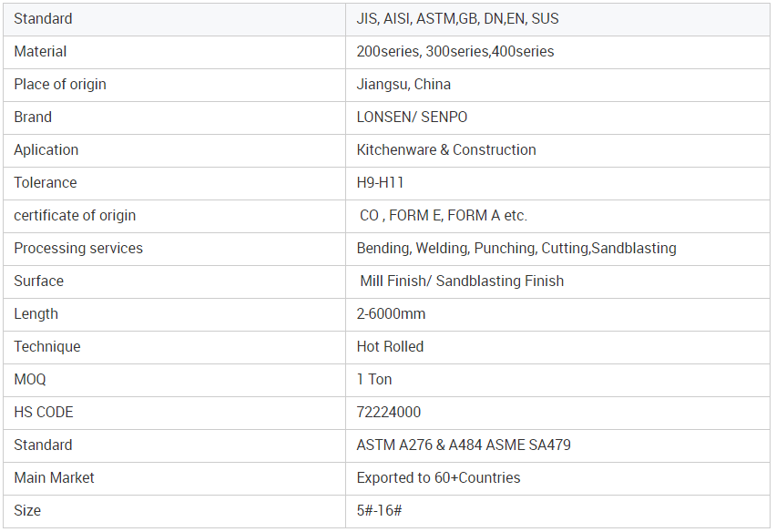Click 'Kitchenware & Construction' text
The image size is (776, 532).
pos(446,150)
